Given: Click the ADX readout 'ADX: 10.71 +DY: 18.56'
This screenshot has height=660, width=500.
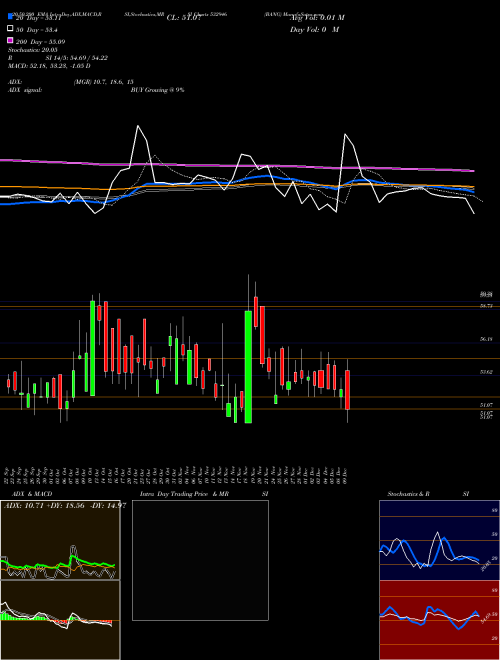Looking at the screenshot, I should (44, 506).
